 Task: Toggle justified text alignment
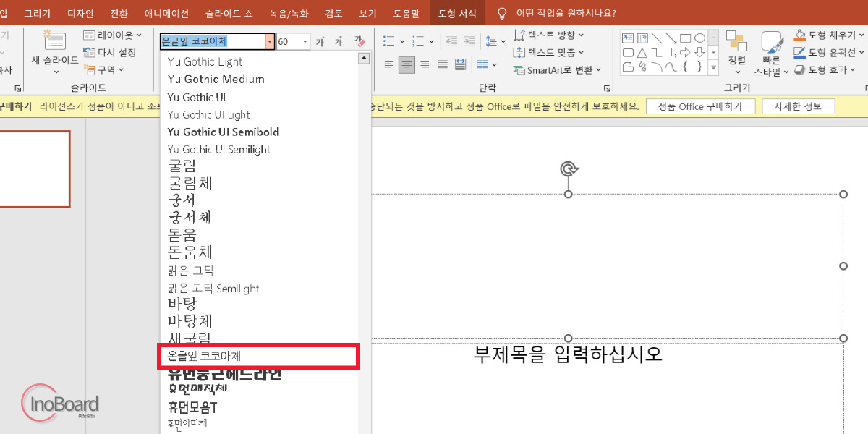443,64
